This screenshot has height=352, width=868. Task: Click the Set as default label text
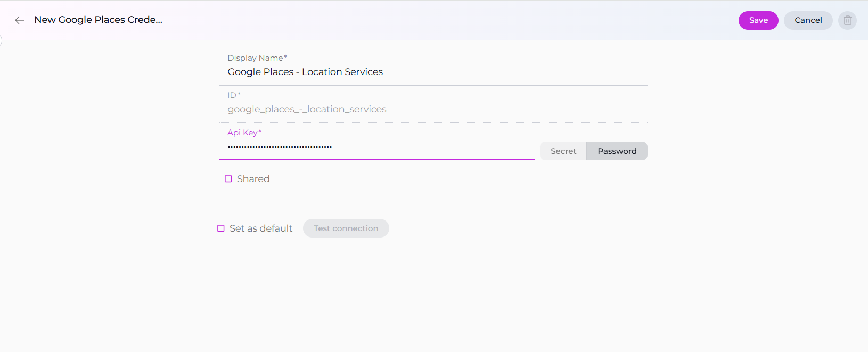point(260,228)
